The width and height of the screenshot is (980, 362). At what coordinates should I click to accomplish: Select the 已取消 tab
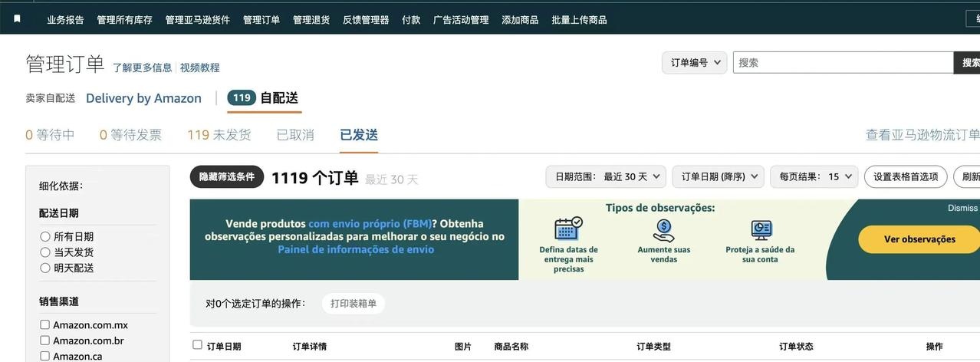(295, 135)
